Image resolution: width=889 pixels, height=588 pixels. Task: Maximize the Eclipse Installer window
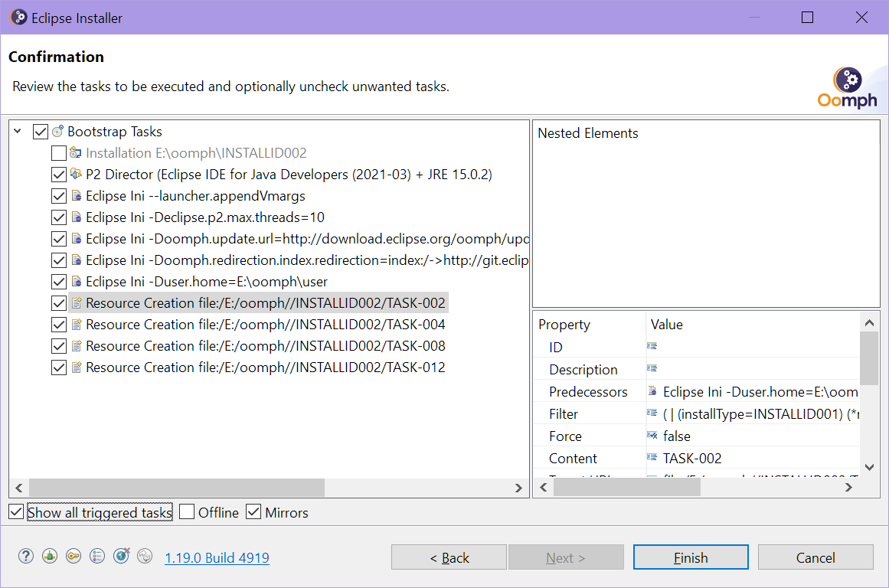[807, 18]
